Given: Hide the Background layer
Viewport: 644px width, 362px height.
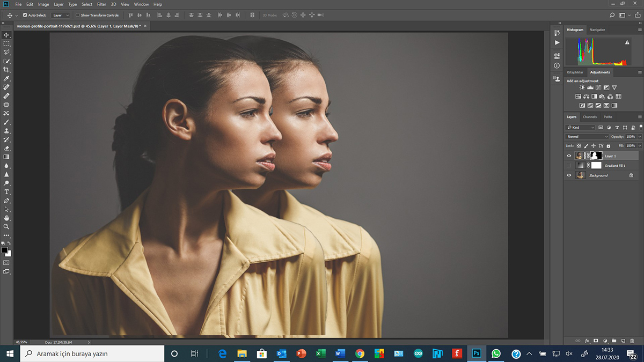Looking at the screenshot, I should [569, 175].
